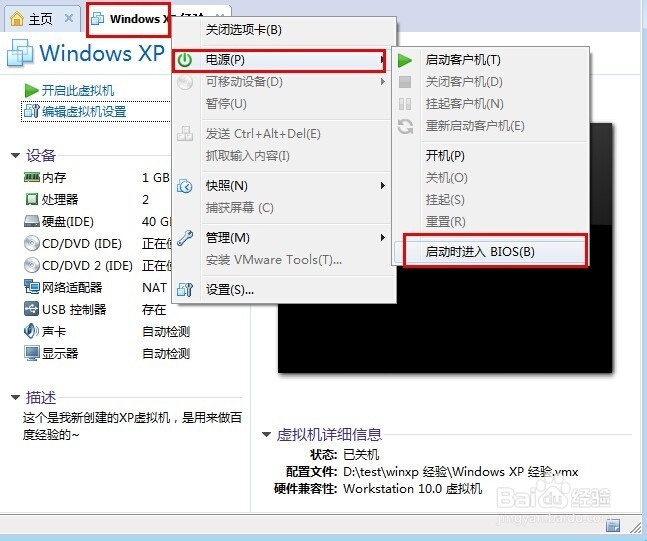The width and height of the screenshot is (647, 541).
Task: Open 编辑虚拟机设置 link
Action: pyautogui.click(x=84, y=112)
